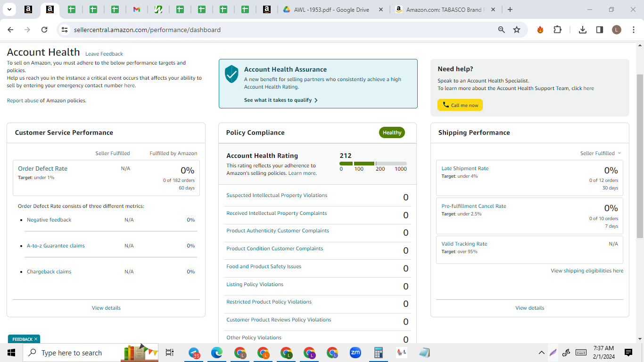
Task: Open the Valid Tracking Rate metric
Action: tap(464, 244)
